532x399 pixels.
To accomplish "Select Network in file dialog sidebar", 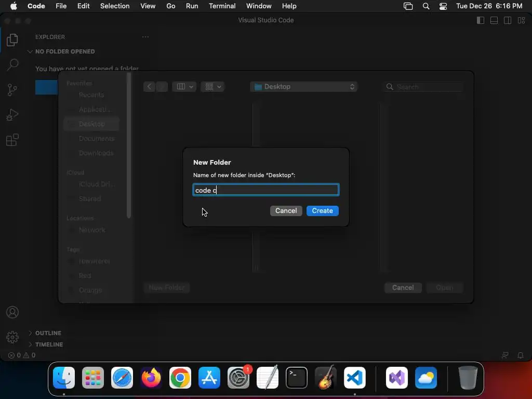I will coord(91,230).
